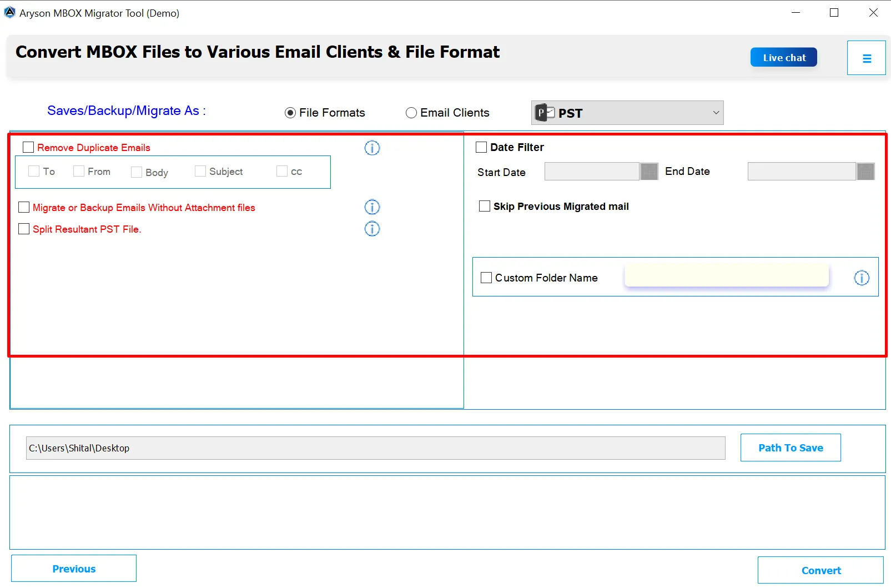Check Skip Previous Migrated mail
The width and height of the screenshot is (891, 588).
(484, 206)
